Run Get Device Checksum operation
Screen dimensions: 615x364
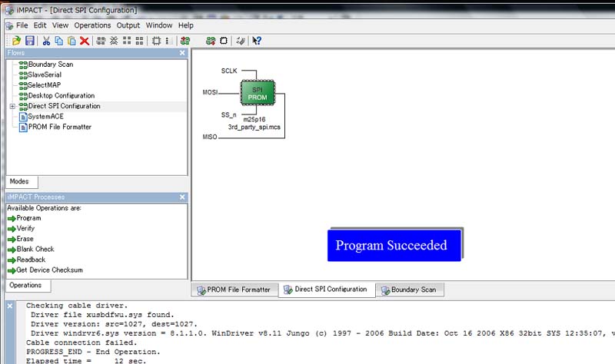point(49,270)
